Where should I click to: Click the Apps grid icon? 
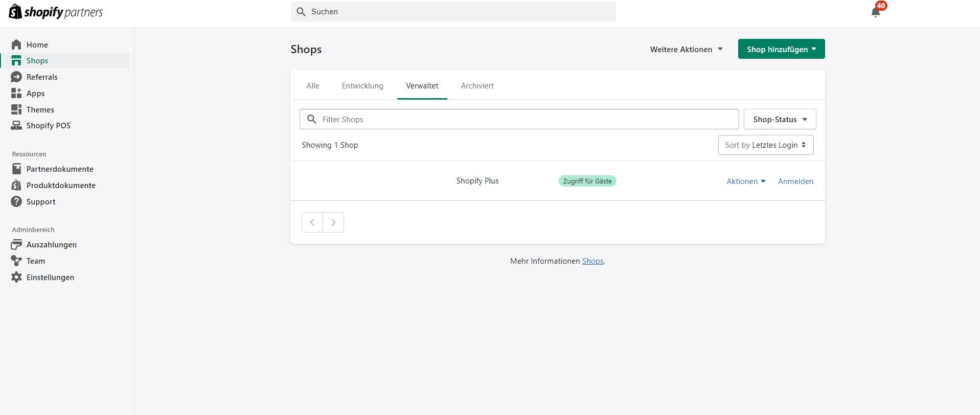point(16,93)
